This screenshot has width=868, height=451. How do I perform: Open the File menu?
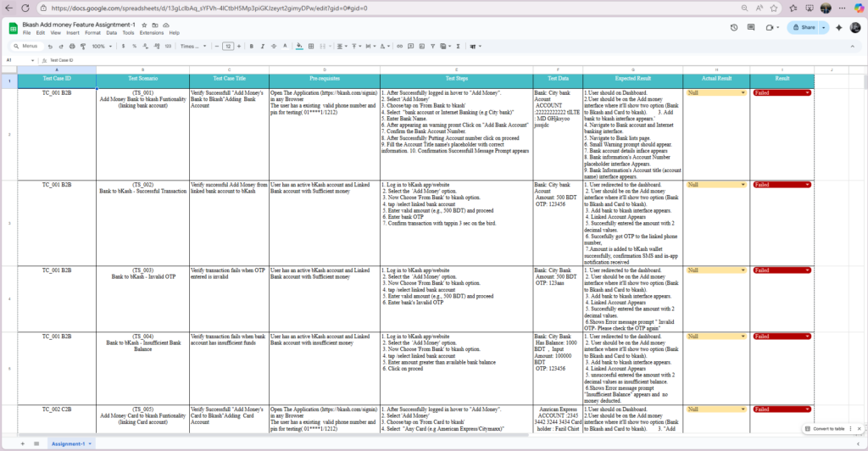(26, 33)
